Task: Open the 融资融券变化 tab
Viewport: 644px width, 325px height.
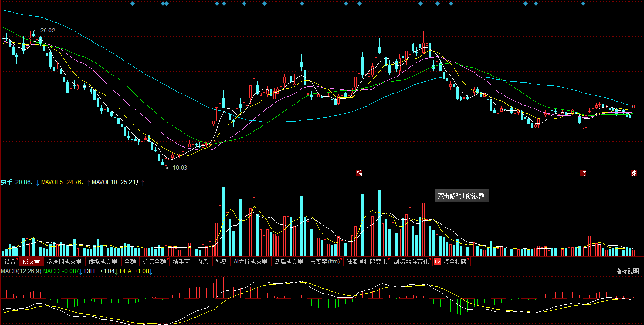Action: tap(411, 262)
